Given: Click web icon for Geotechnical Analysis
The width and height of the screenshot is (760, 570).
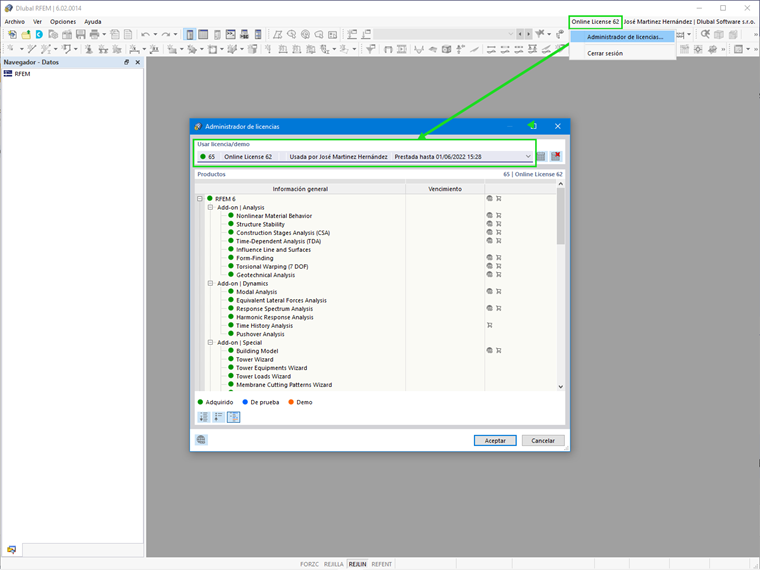Looking at the screenshot, I should pos(490,275).
